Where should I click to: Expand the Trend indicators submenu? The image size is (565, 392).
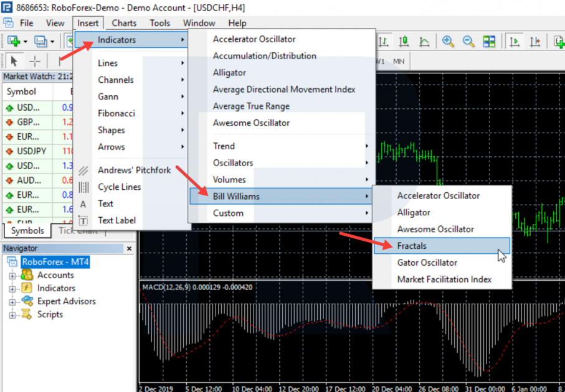[282, 146]
